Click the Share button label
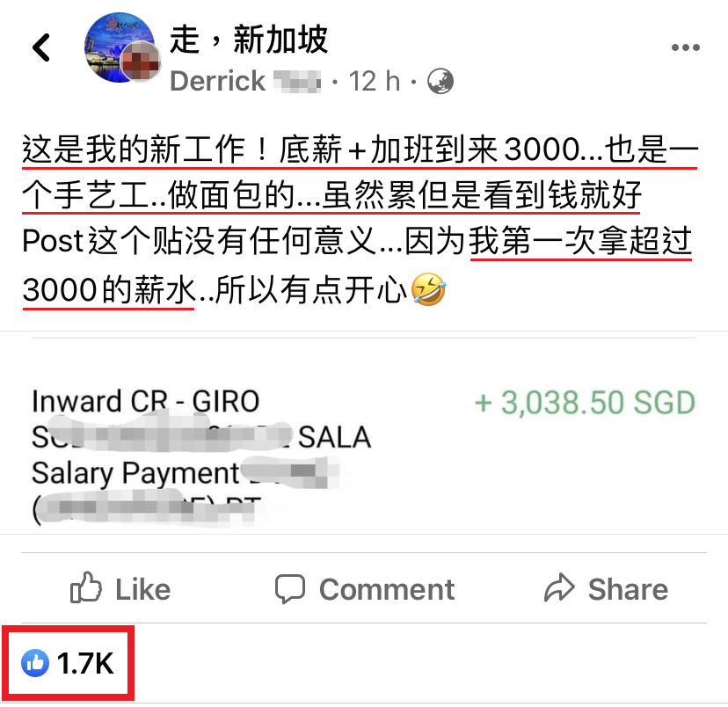Screen dimensions: 728x707 [628, 589]
